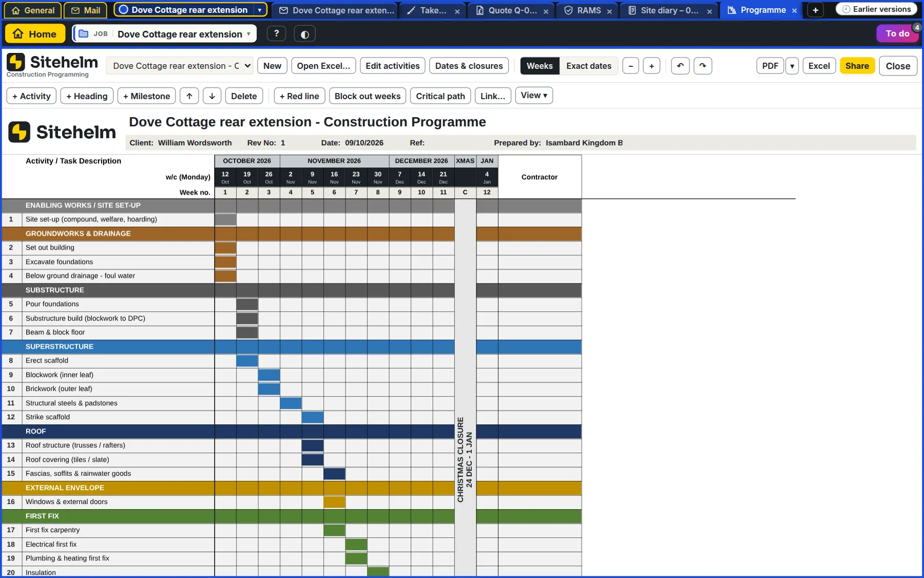Click the orange bar for Excavate foundations
Screen dimensions: 924x578
tap(225, 262)
